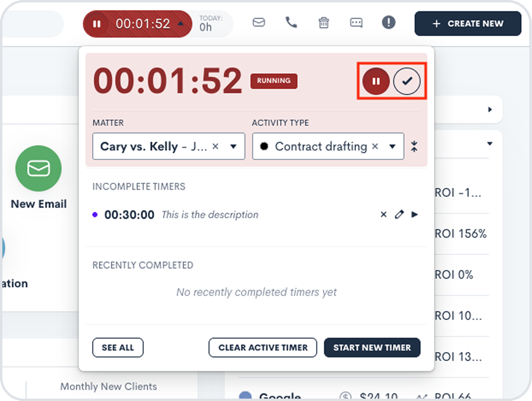The image size is (532, 401).
Task: Open the chat messages icon
Action: point(356,23)
